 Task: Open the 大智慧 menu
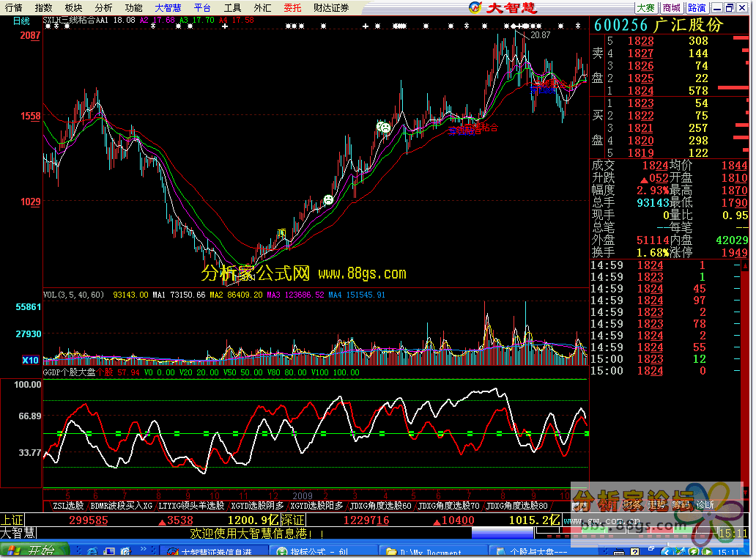click(x=168, y=8)
